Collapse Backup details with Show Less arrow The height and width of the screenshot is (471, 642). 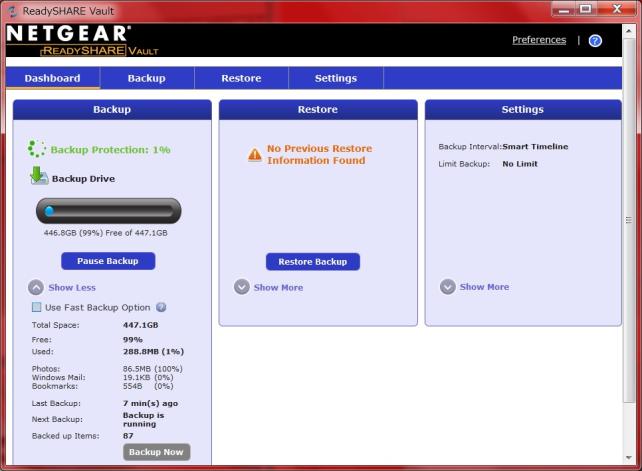pyautogui.click(x=36, y=288)
